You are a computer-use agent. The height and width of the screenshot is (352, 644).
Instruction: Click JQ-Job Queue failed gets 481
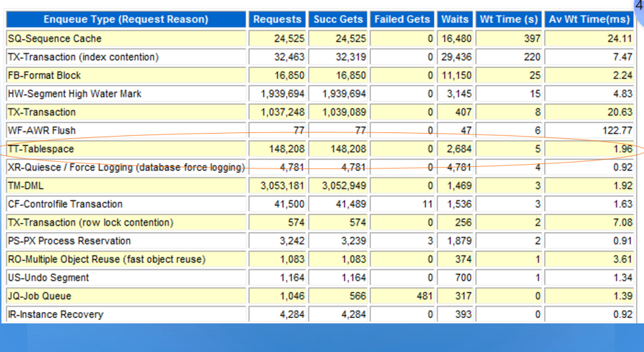(425, 296)
